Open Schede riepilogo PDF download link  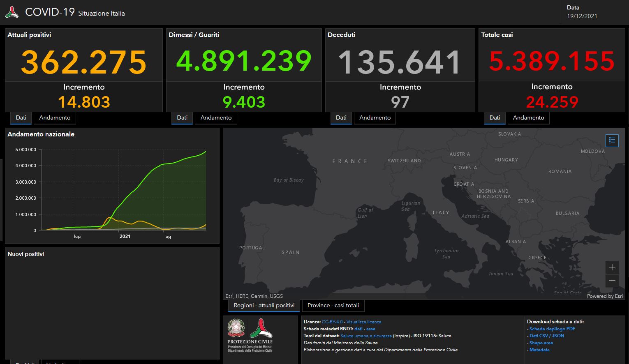[x=552, y=329]
